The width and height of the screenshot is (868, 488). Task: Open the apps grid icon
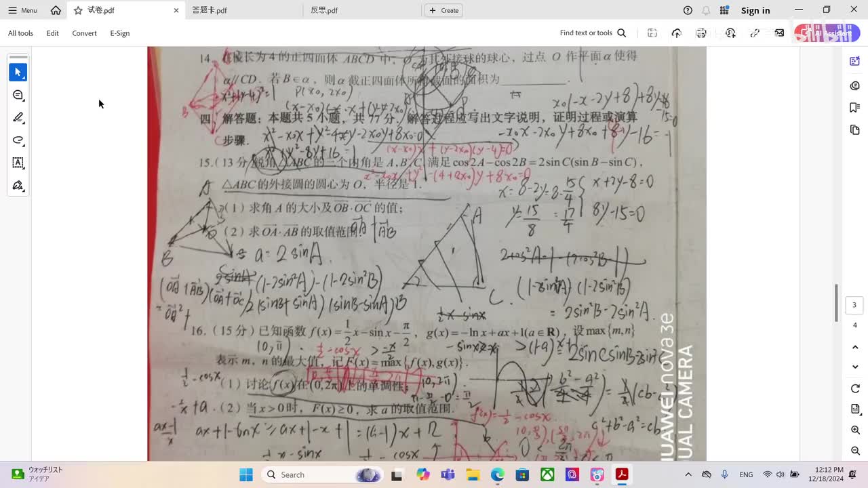coord(724,10)
